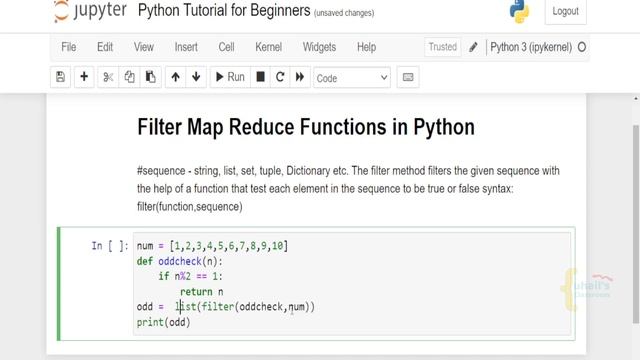
Task: Move the selected cell up with the arrow
Action: (x=176, y=77)
